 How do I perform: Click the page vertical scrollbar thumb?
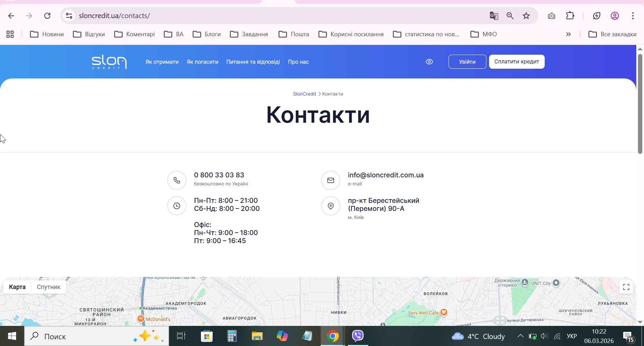click(x=640, y=103)
